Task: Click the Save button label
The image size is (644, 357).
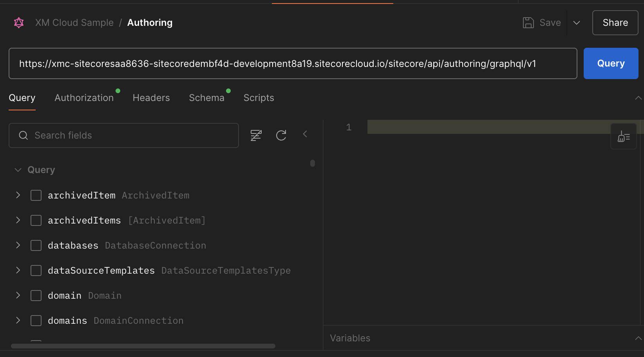Action: 550,23
